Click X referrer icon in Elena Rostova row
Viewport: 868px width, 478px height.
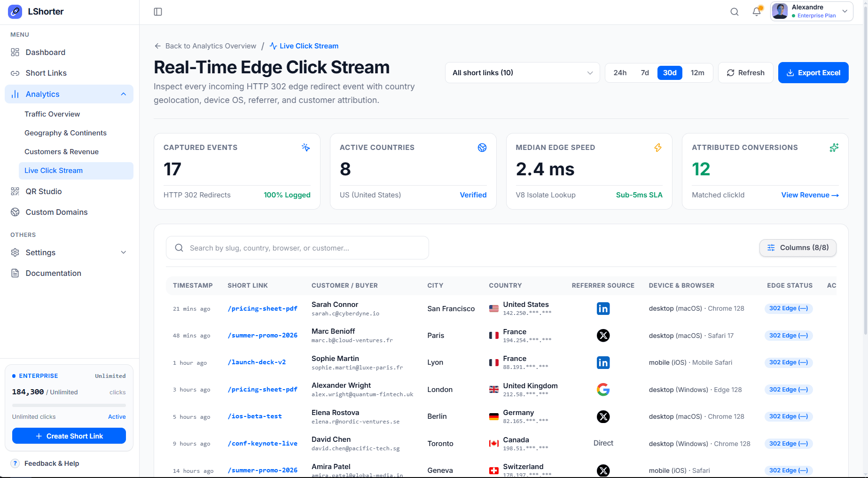click(x=603, y=416)
